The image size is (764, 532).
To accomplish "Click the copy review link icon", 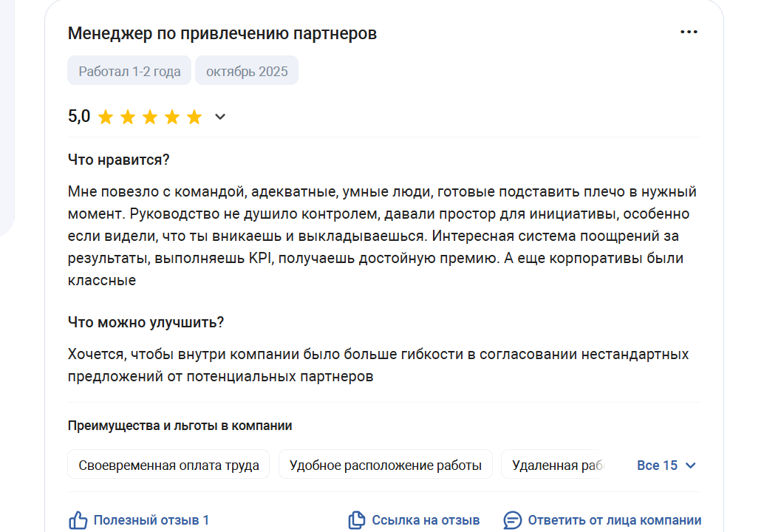I will pyautogui.click(x=357, y=520).
